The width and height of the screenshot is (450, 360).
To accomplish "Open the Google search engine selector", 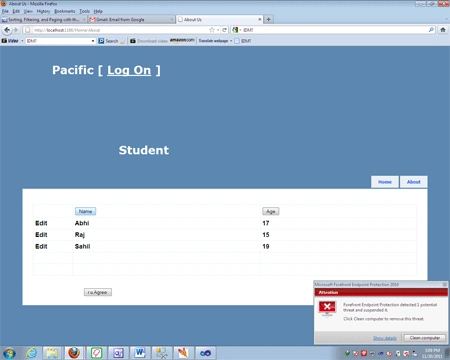I will tap(236, 30).
